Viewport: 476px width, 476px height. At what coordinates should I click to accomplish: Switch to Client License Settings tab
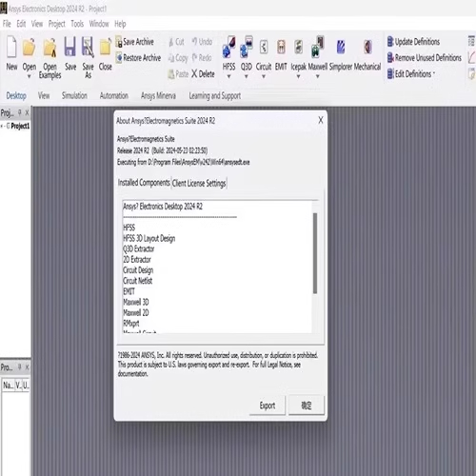pos(199,183)
